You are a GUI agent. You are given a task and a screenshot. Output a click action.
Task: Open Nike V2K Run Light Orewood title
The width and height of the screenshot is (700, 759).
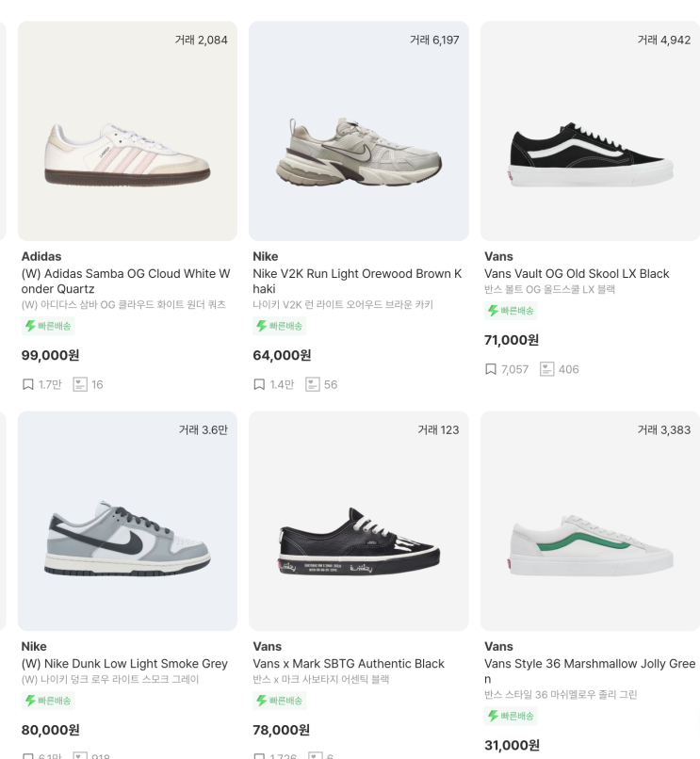(357, 281)
